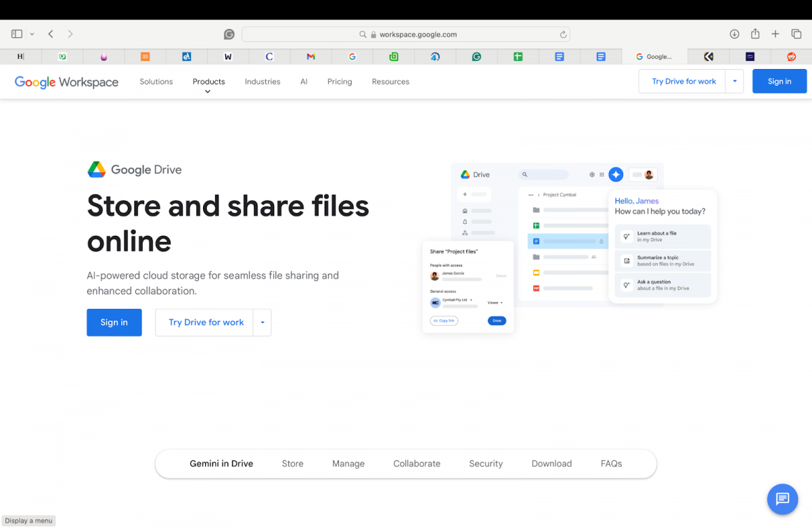Click the Drive product illustration
The image size is (812, 528).
(570, 247)
